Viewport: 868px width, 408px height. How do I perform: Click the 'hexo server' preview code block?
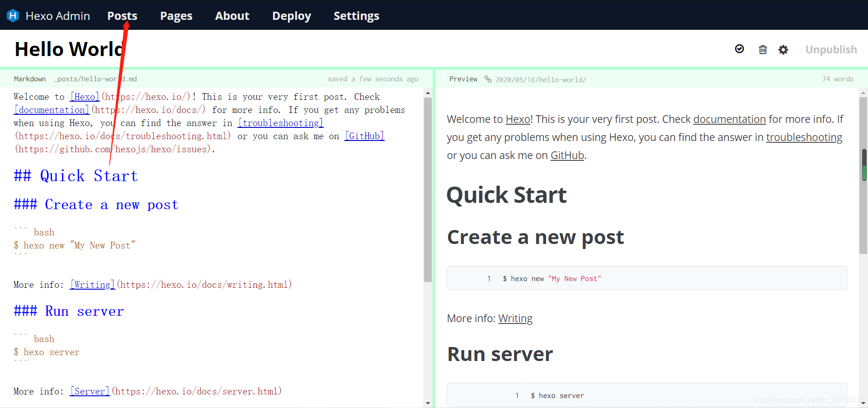(646, 395)
